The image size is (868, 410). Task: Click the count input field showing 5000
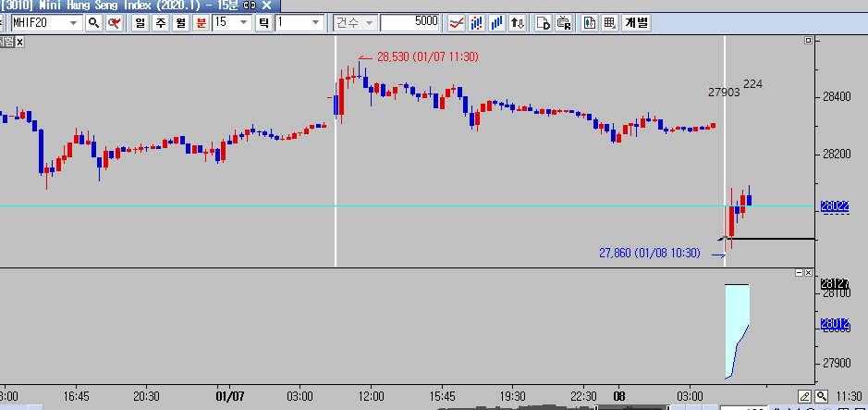(x=410, y=21)
